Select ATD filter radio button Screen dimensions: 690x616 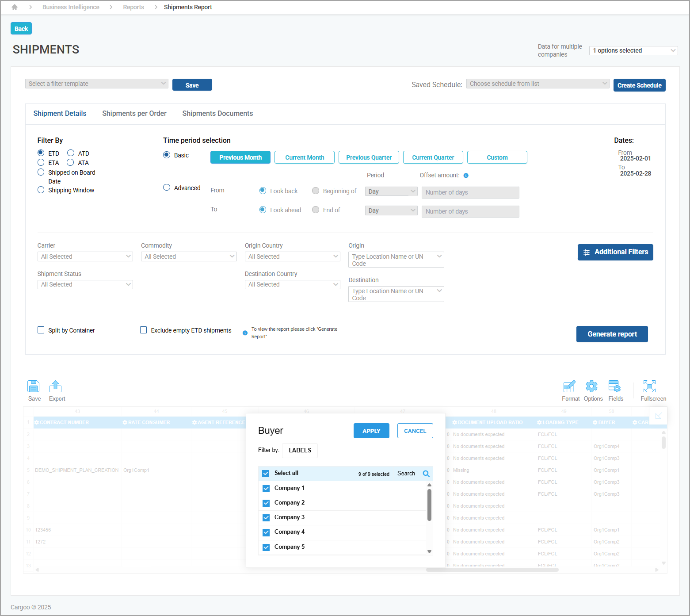[71, 153]
